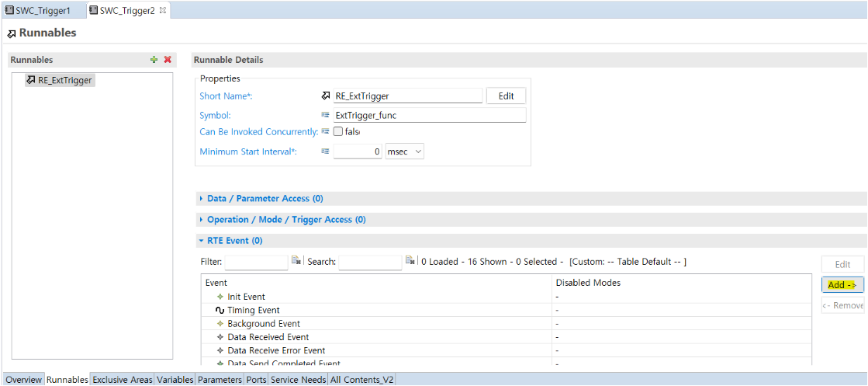Image resolution: width=868 pixels, height=386 pixels.
Task: Click the Filter text field
Action: click(256, 262)
